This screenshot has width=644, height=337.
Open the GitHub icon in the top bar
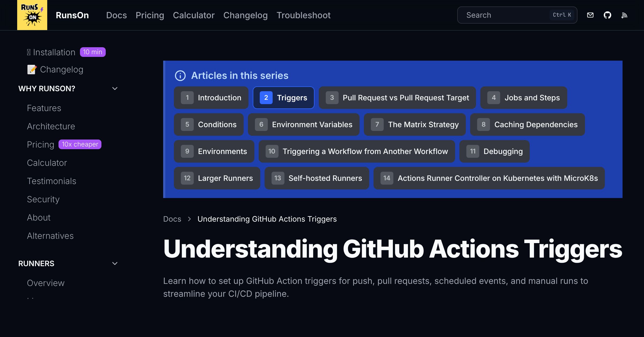[608, 15]
